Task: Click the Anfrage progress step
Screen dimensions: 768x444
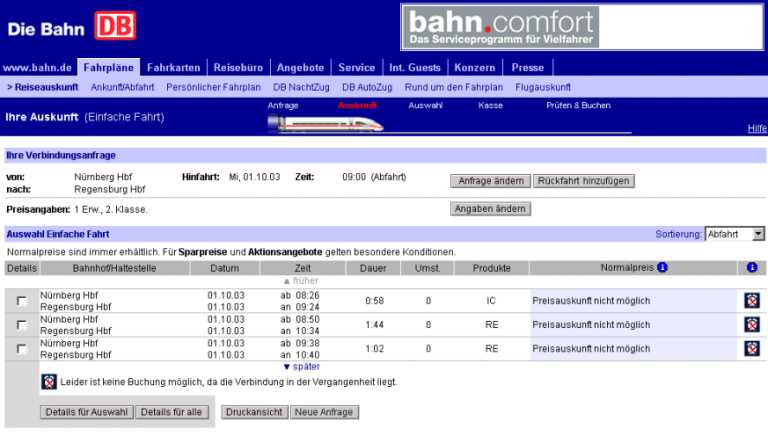Action: 283,105
